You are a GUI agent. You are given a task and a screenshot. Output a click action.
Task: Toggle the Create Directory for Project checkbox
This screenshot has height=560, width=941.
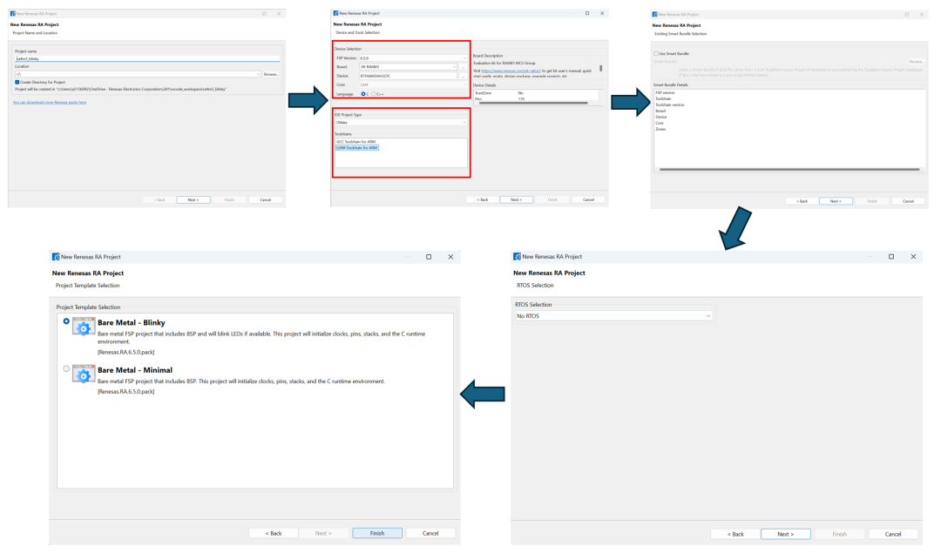pyautogui.click(x=17, y=82)
